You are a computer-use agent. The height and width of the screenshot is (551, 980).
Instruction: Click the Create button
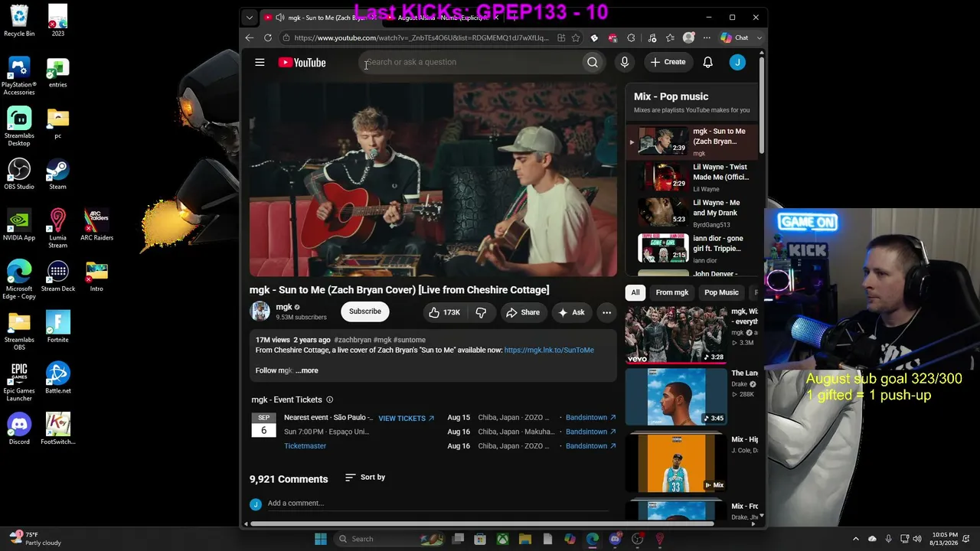tap(668, 62)
